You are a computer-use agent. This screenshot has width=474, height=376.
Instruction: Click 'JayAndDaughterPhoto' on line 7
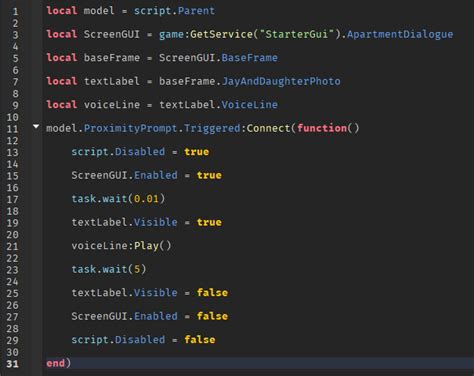[x=281, y=81]
